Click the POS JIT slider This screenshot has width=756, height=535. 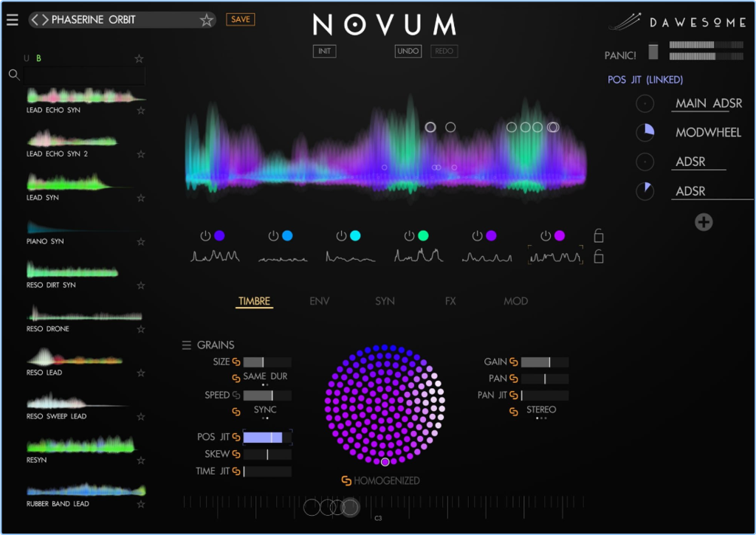tap(267, 437)
